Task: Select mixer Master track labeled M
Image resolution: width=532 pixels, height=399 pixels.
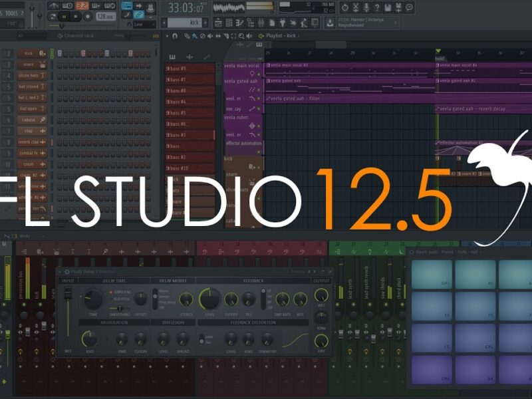Action: (x=5, y=244)
